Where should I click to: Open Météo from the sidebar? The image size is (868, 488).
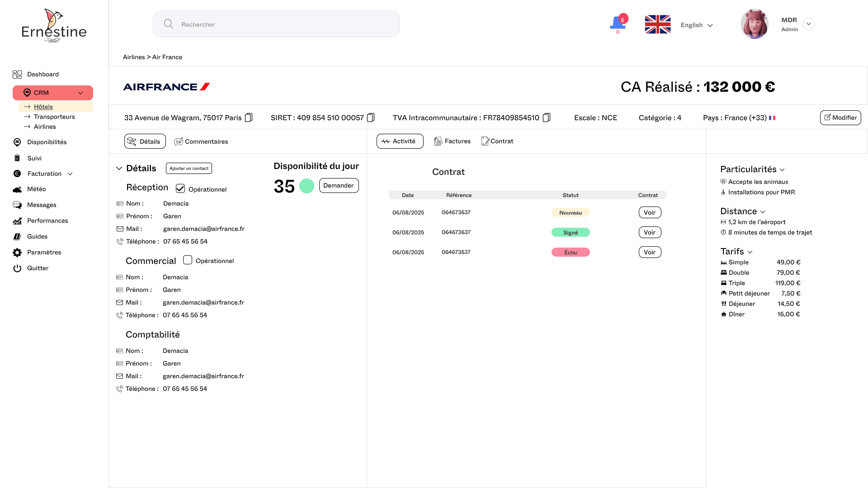[36, 189]
